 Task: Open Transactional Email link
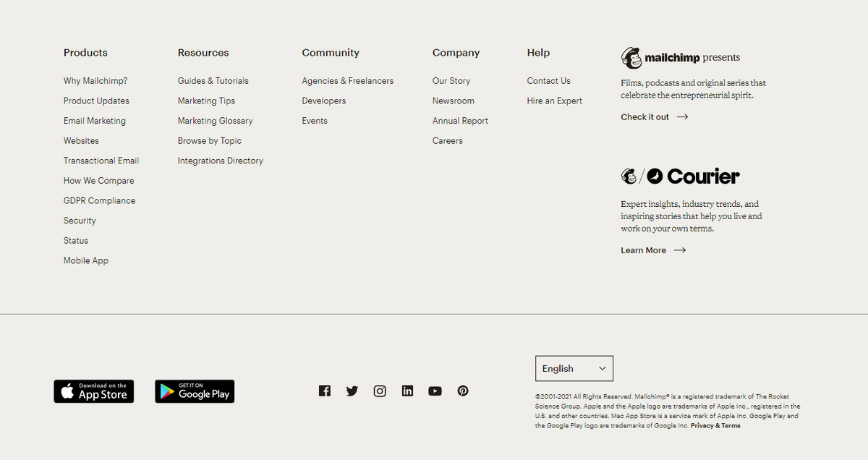[101, 161]
